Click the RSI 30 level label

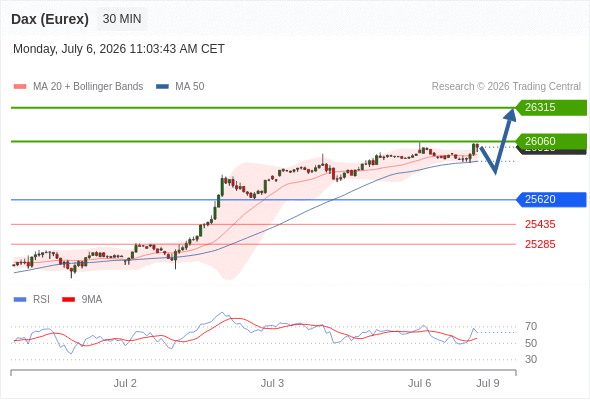point(531,359)
